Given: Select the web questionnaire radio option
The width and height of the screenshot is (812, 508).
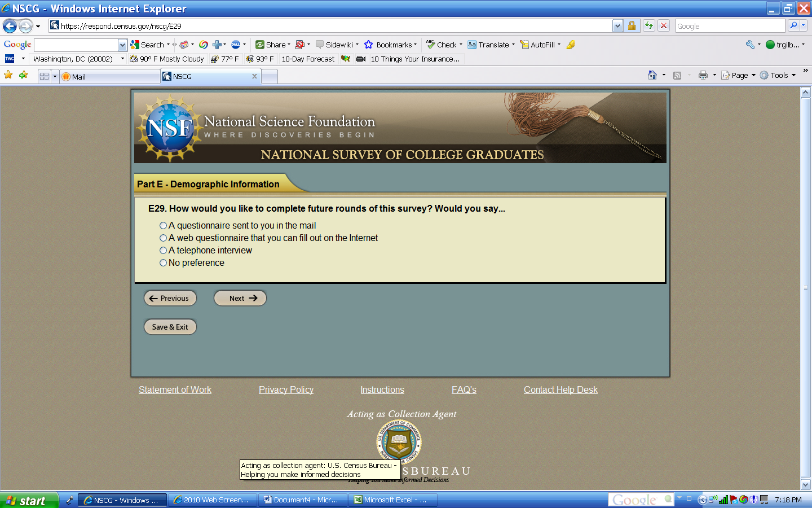Looking at the screenshot, I should point(164,238).
